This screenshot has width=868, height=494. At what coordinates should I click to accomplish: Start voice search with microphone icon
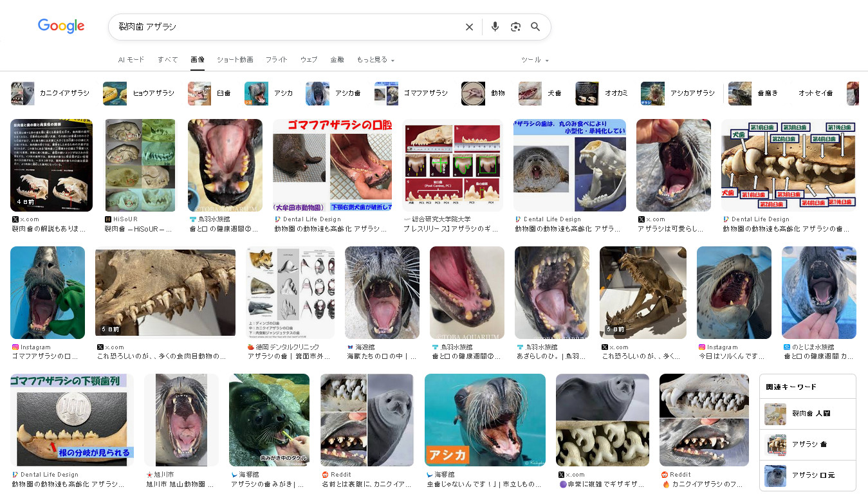[495, 27]
